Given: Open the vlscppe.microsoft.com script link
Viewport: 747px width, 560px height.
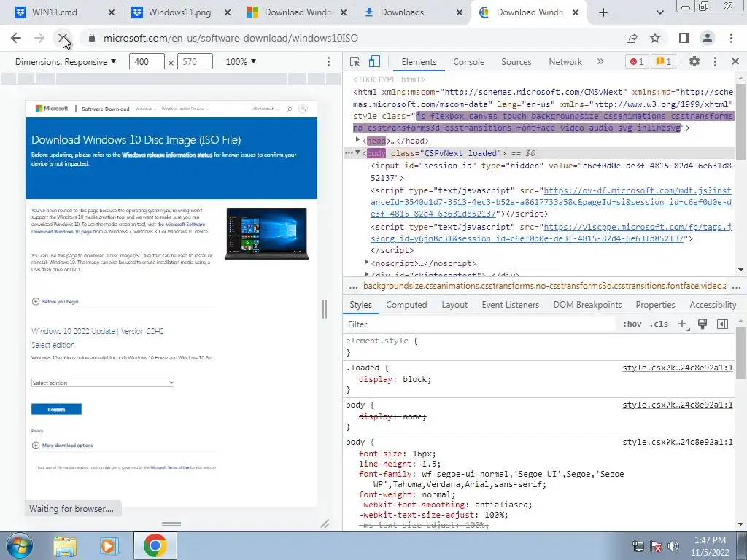Looking at the screenshot, I should (x=551, y=233).
